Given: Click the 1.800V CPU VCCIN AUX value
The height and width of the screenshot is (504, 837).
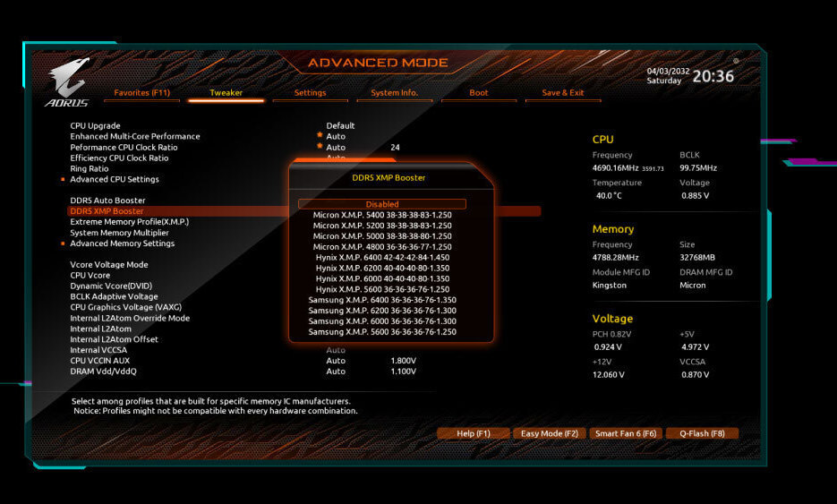Looking at the screenshot, I should pyautogui.click(x=403, y=361).
